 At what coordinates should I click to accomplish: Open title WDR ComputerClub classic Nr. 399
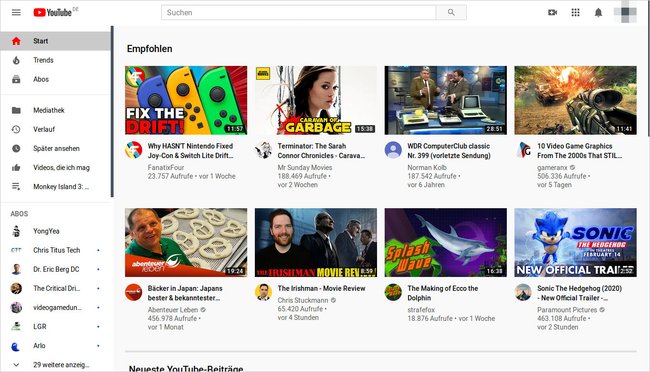click(449, 151)
